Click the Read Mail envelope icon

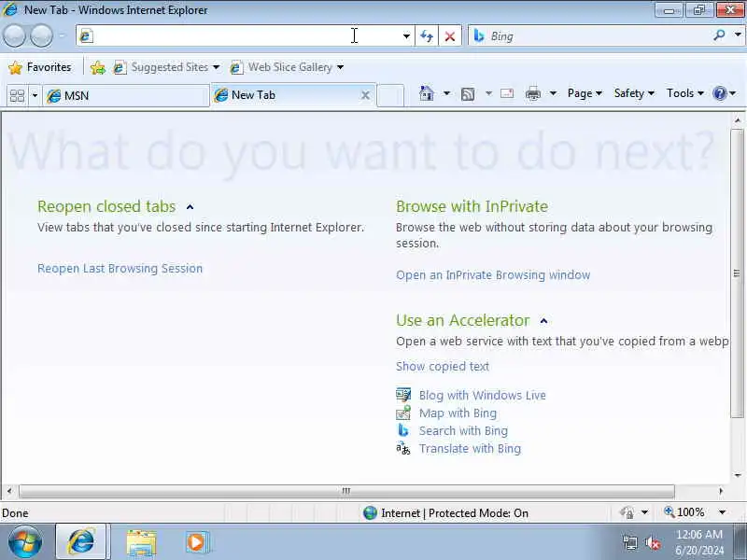pos(507,93)
